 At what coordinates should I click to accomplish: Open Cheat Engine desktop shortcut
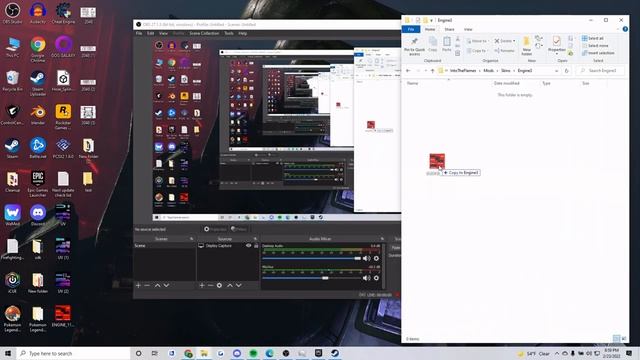coord(63,13)
